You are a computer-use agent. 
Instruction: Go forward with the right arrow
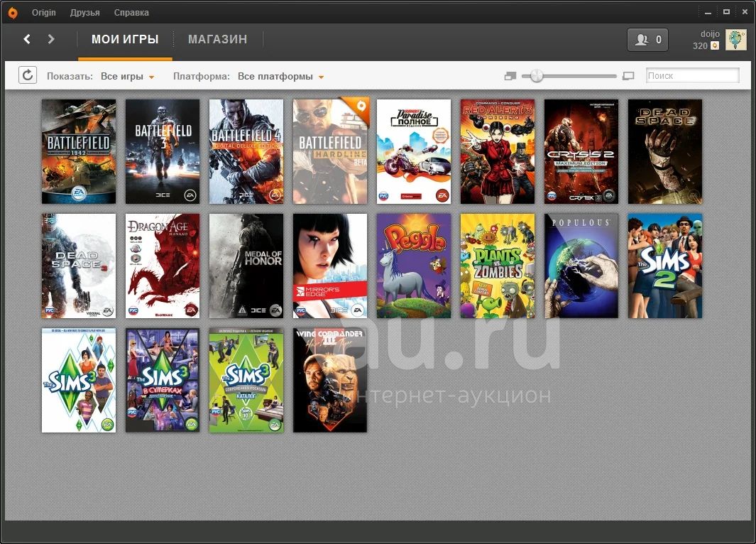[x=50, y=39]
